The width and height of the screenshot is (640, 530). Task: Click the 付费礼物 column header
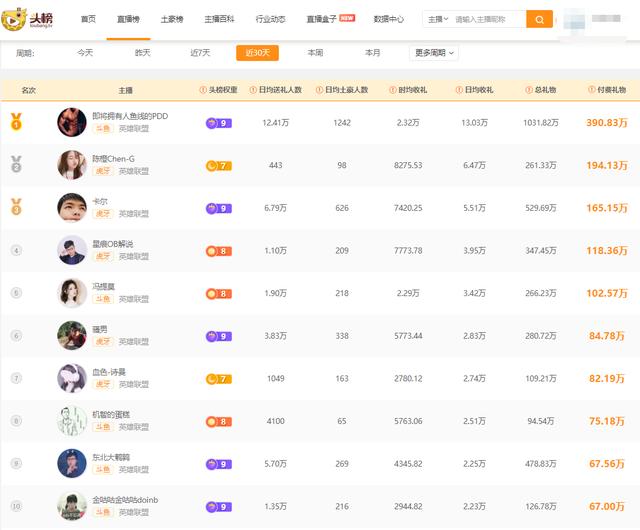pos(611,90)
